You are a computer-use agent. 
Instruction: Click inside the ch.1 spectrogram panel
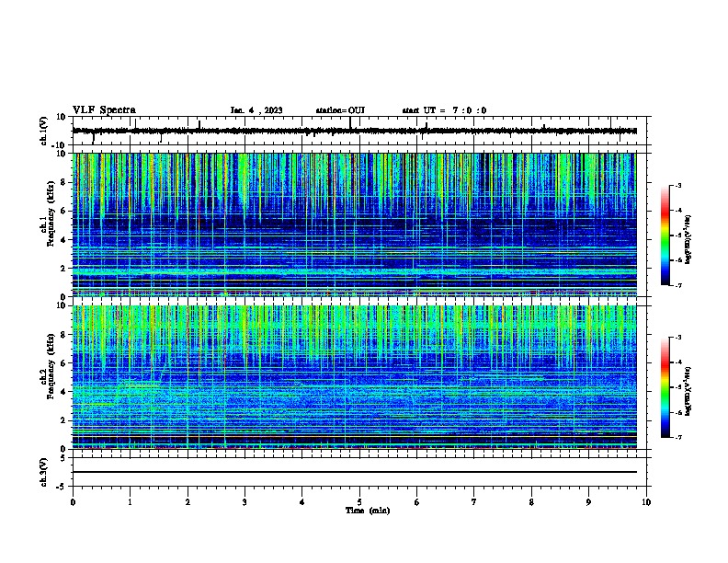[x=355, y=224]
